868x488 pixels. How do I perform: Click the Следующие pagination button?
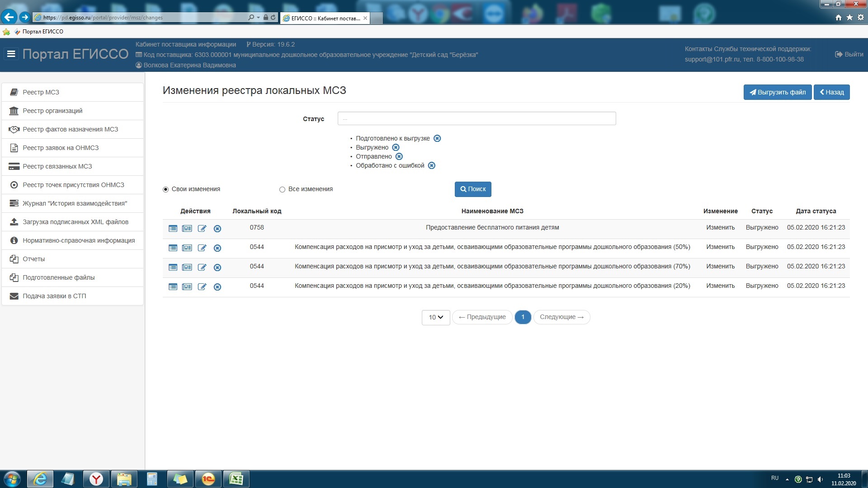pyautogui.click(x=561, y=317)
